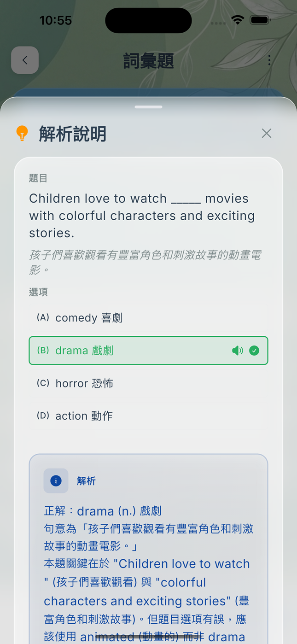Tap the 詞彙題 page title
Viewport: 297px width, 644px height.
pyautogui.click(x=148, y=61)
